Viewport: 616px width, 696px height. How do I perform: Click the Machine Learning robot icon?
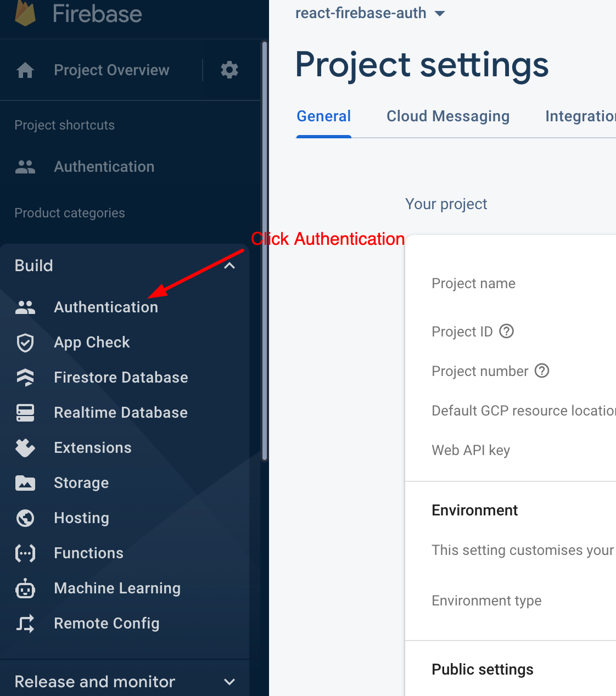click(25, 588)
